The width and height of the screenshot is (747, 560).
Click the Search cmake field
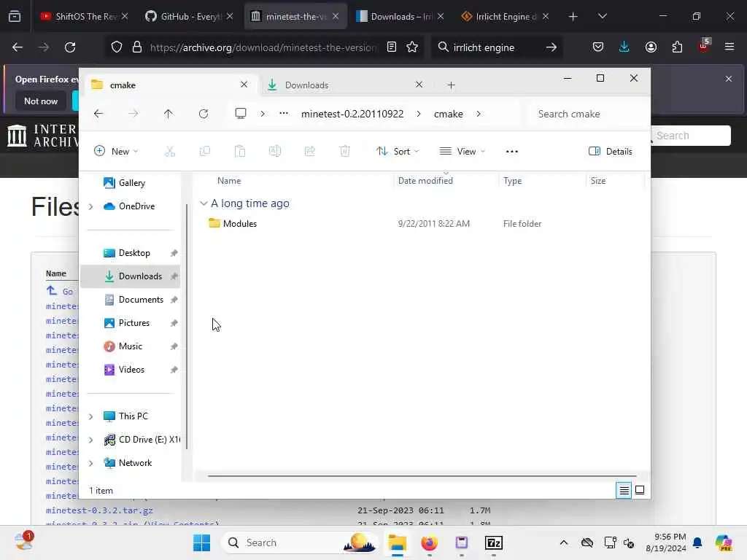[587, 114]
